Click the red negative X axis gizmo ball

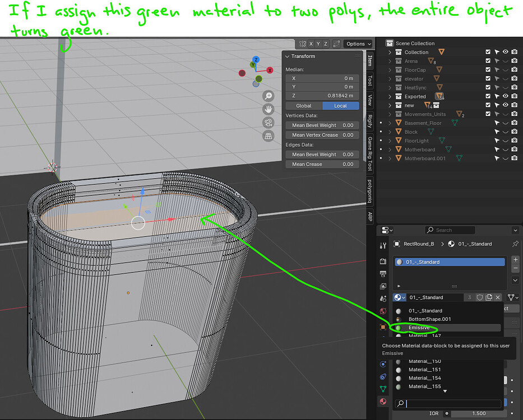242,73
